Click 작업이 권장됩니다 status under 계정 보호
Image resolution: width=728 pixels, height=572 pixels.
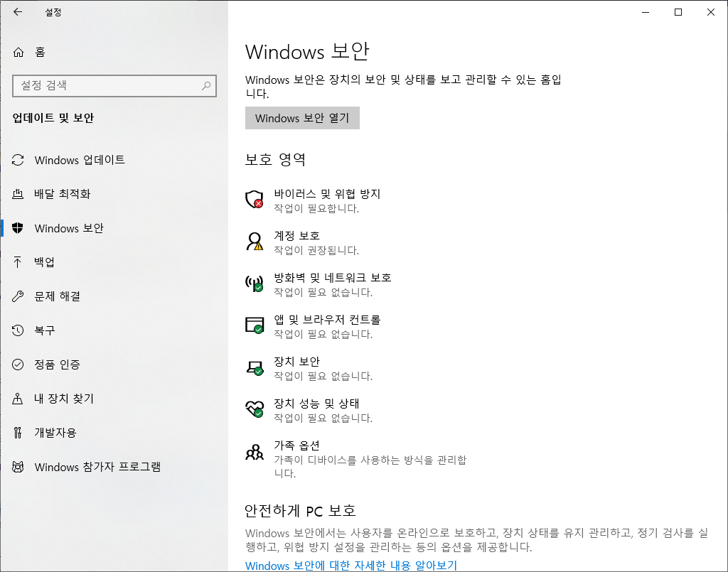(x=316, y=251)
